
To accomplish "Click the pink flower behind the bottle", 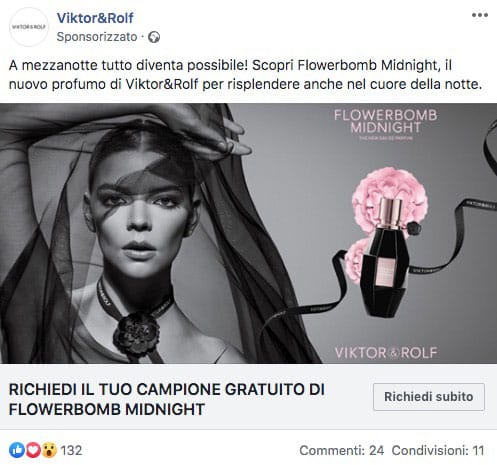I will tap(389, 192).
